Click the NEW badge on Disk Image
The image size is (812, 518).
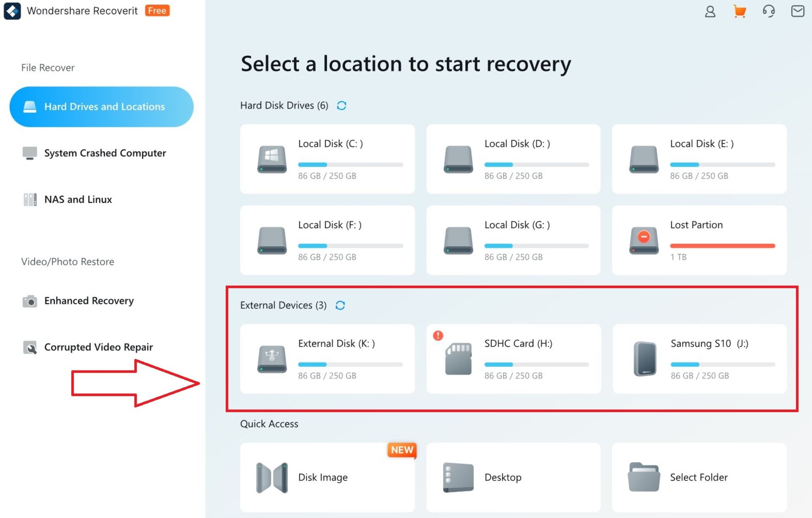(x=402, y=450)
